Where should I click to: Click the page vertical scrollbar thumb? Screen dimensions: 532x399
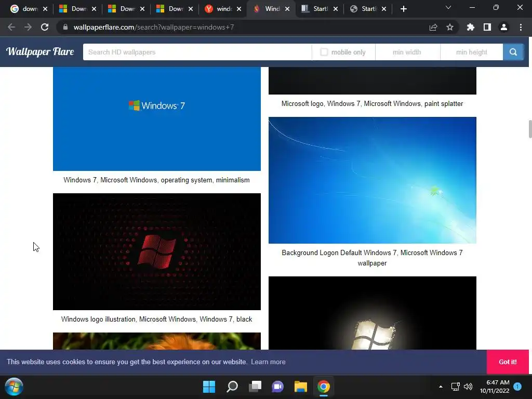point(530,129)
